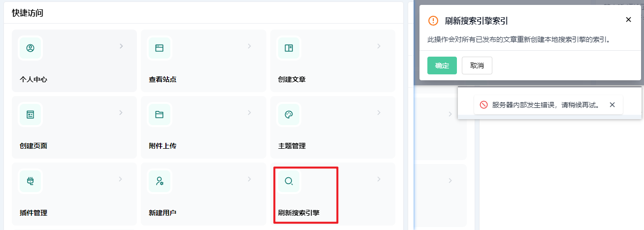Dismiss the 服务器内部发生错误 error toast

(612, 105)
